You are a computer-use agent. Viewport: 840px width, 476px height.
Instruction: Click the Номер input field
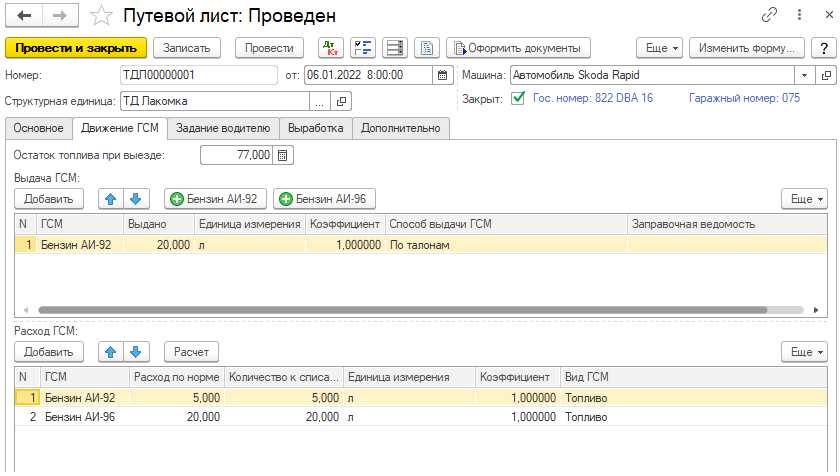pyautogui.click(x=197, y=75)
